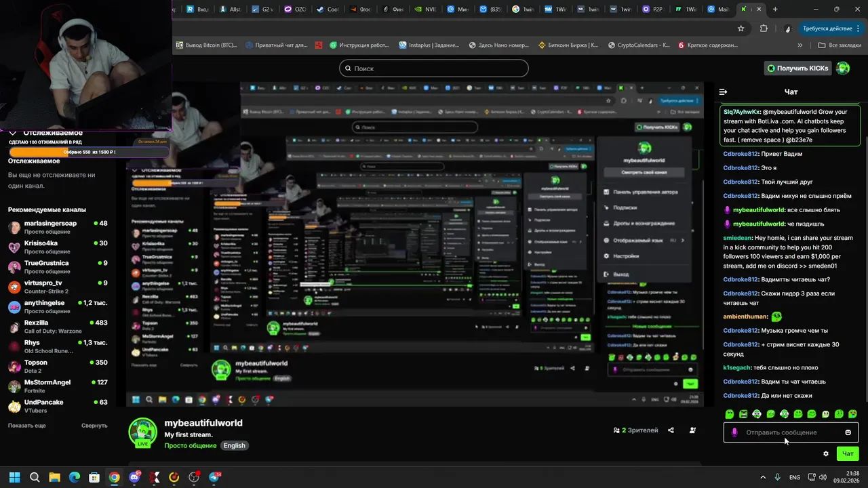Open MsStormAngel Fortnite channel

coord(58,386)
